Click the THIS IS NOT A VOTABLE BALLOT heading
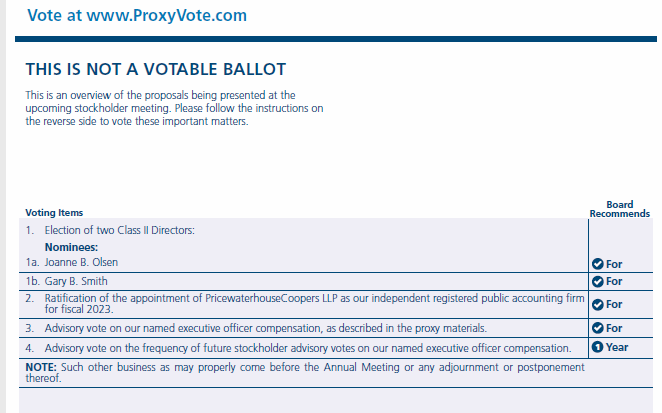This screenshot has width=662, height=413. click(156, 69)
